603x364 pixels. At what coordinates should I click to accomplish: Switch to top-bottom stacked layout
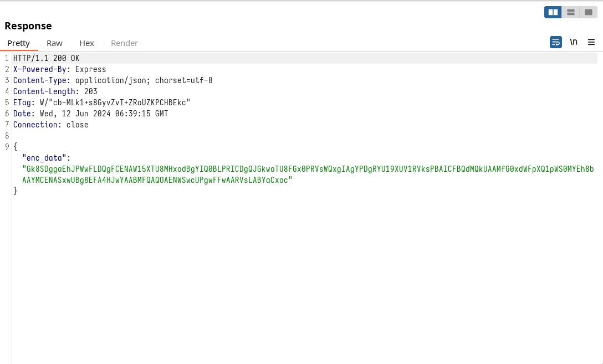click(570, 12)
